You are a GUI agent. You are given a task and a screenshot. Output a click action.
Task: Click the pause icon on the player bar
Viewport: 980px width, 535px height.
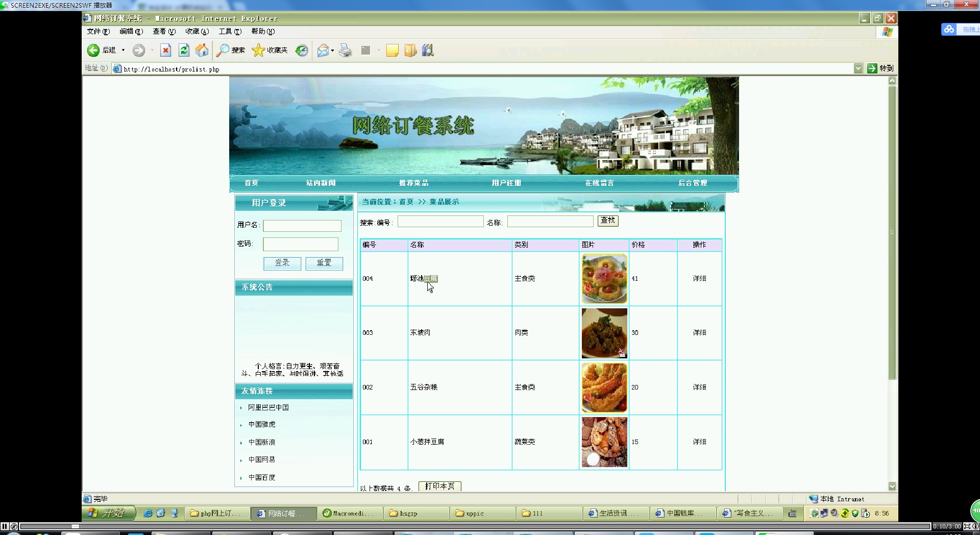[x=5, y=526]
